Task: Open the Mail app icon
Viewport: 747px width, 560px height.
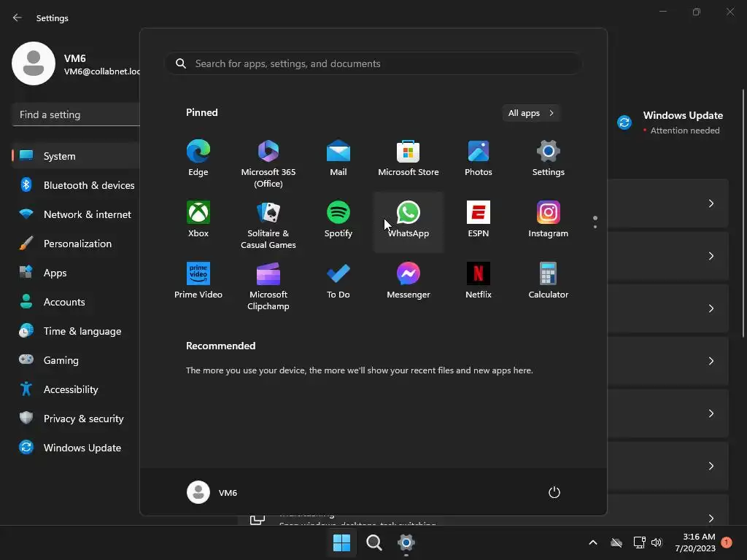Action: (338, 160)
